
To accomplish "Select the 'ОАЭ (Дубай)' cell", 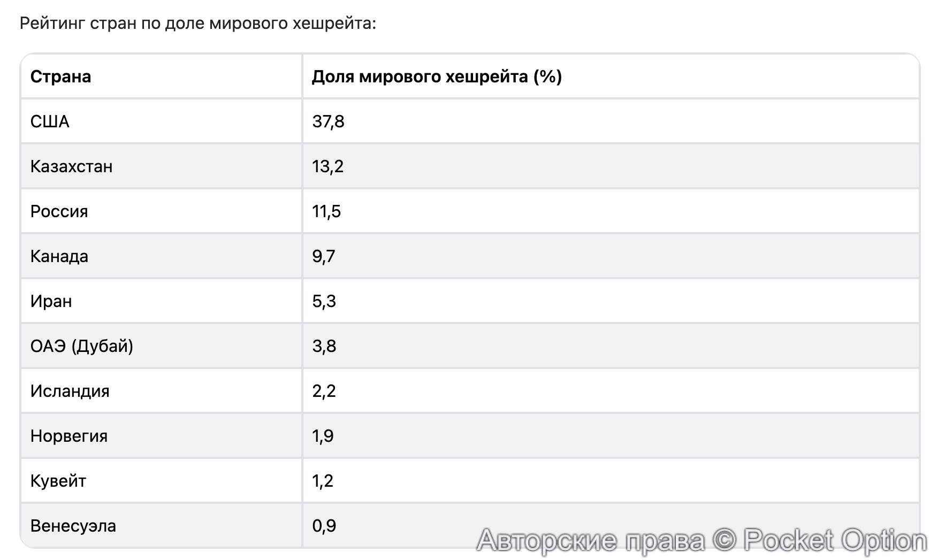I will click(x=81, y=347).
